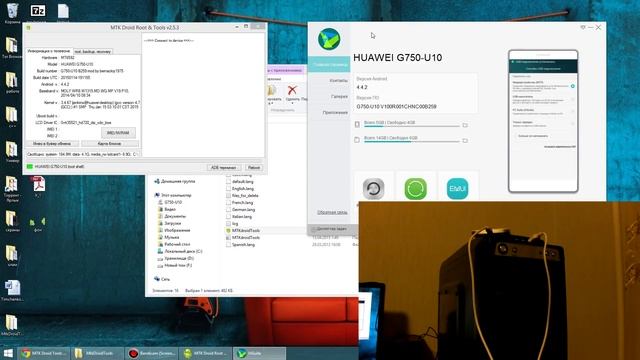The image size is (640, 360).
Task: Open the Recycle Bin desktop icon
Action: click(12, 12)
